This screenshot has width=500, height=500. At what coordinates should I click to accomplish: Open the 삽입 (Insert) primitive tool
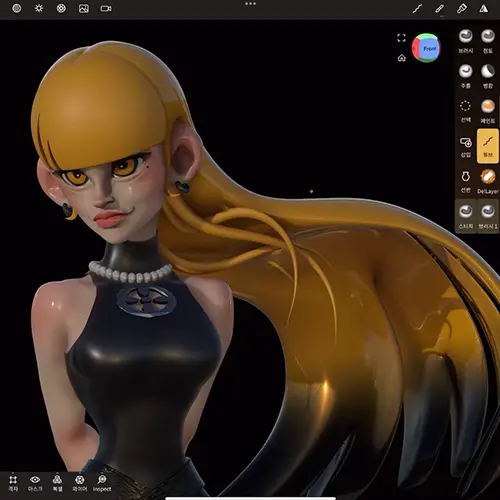pos(466,147)
